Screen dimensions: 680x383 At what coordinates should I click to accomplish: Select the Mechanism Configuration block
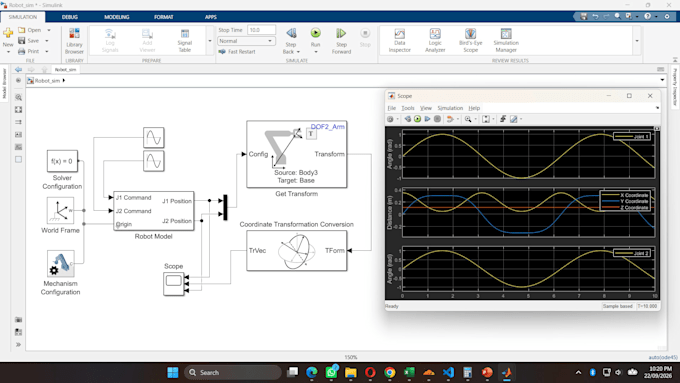[61, 263]
